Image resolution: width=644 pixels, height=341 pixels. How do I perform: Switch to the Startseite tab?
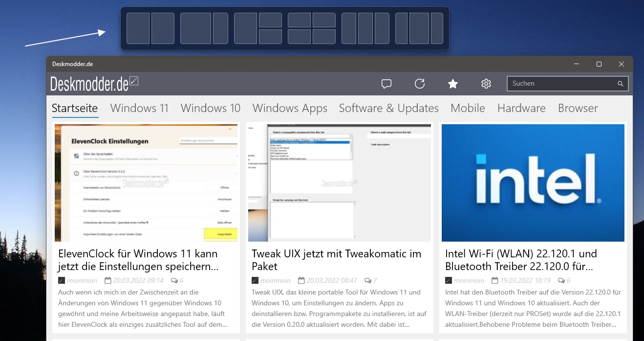75,108
